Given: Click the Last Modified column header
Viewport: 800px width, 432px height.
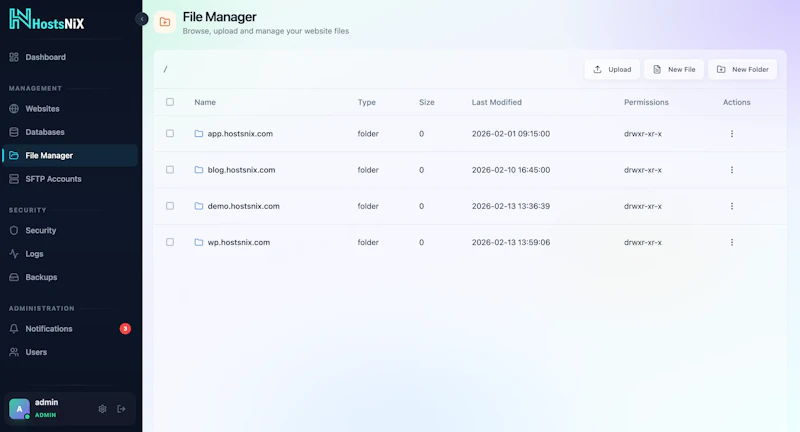Looking at the screenshot, I should tap(496, 102).
